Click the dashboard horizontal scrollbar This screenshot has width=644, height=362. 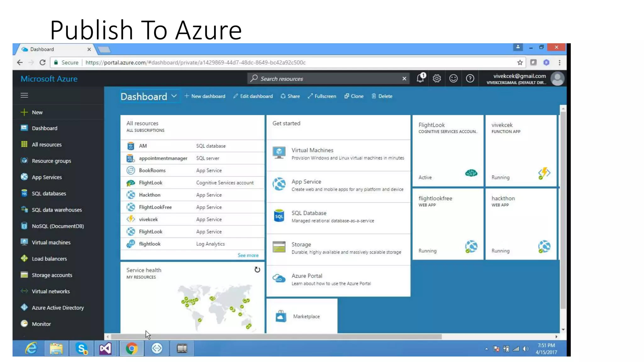276,337
